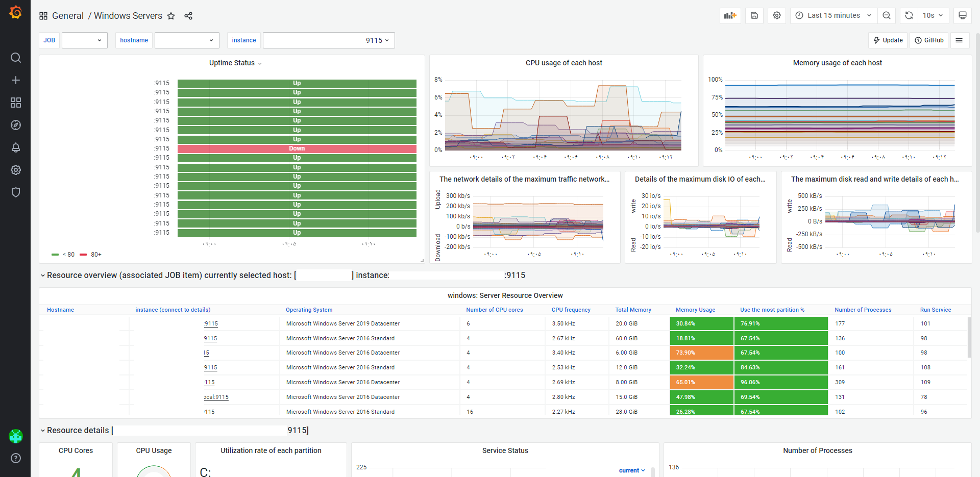
Task: Collapse the Resource overview row
Action: [x=43, y=275]
